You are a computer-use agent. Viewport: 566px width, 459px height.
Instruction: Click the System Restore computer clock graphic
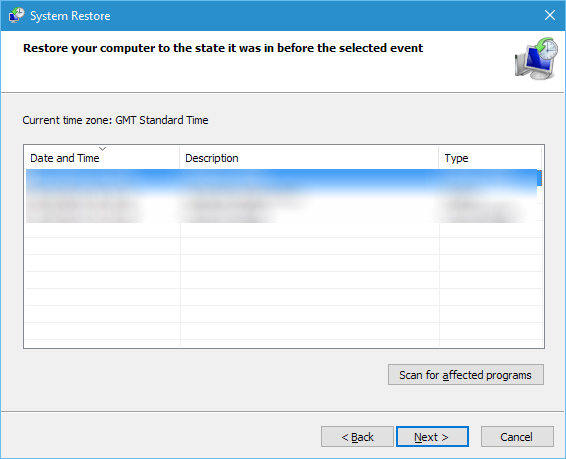(x=536, y=58)
